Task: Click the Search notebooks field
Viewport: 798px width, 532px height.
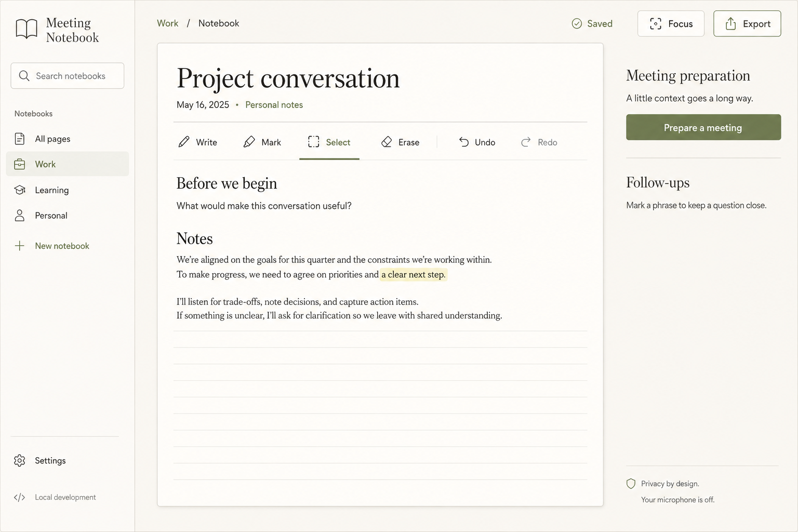Action: coord(68,76)
